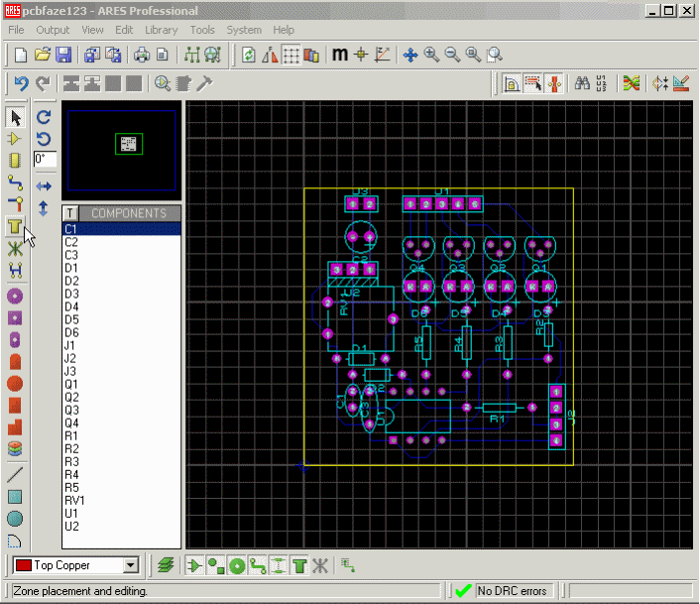Image resolution: width=700 pixels, height=604 pixels.
Task: Select the Package placement mode icon
Action: click(x=15, y=161)
